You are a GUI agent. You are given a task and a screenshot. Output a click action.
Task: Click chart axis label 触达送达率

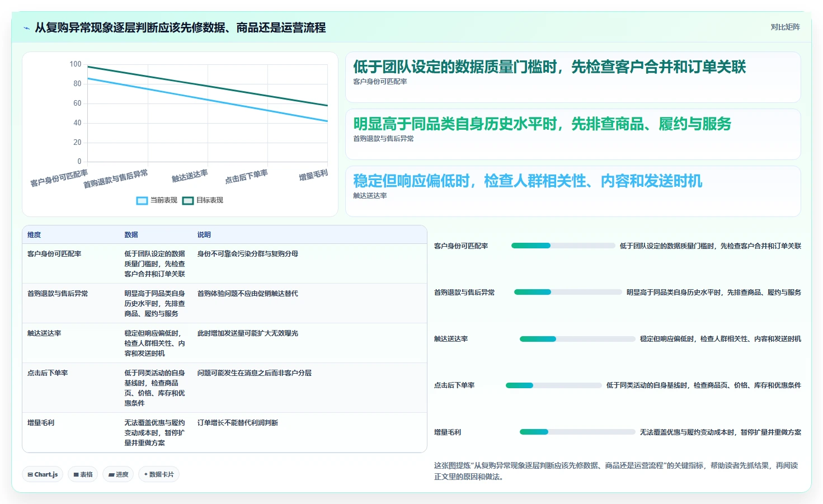(190, 176)
